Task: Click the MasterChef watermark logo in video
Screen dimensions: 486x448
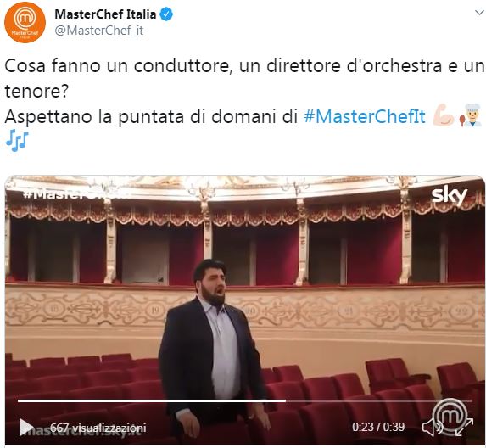Action: (450, 416)
